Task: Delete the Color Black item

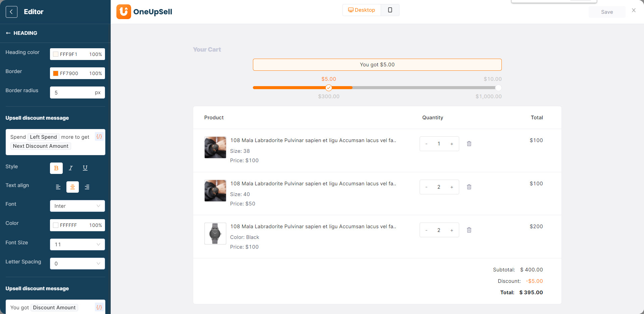Action: 469,230
